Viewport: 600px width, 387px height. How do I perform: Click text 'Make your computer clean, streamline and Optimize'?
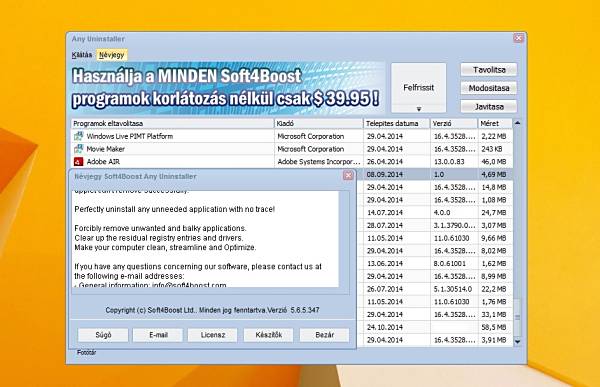click(x=165, y=247)
